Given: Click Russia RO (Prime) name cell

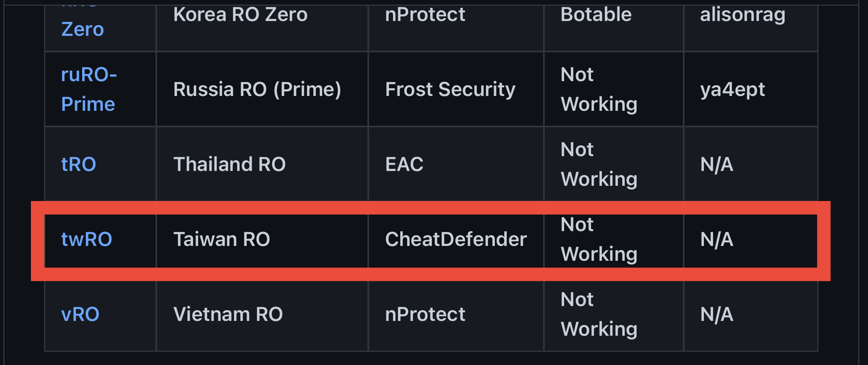Looking at the screenshot, I should click(x=258, y=89).
